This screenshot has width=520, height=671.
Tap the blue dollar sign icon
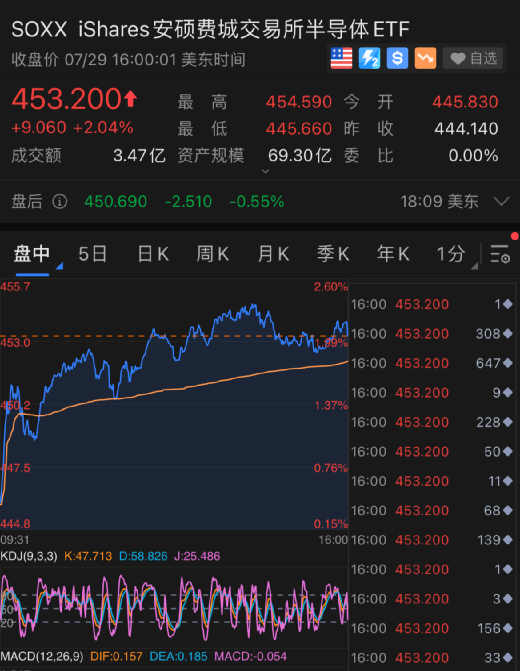pos(397,58)
